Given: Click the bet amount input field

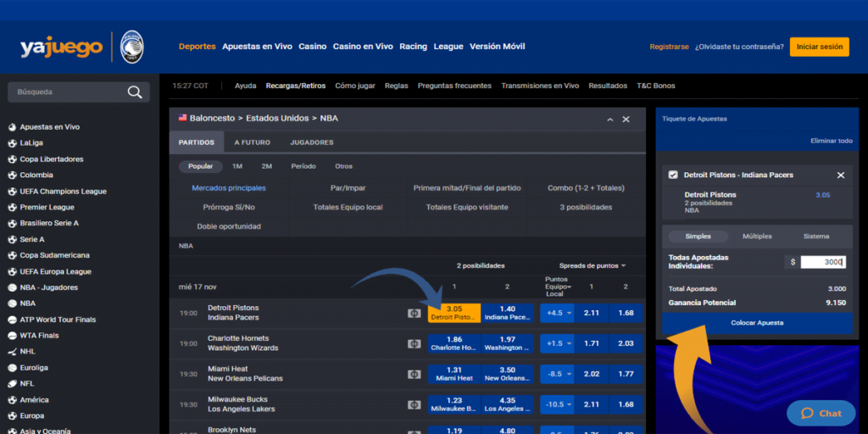Looking at the screenshot, I should pos(823,262).
